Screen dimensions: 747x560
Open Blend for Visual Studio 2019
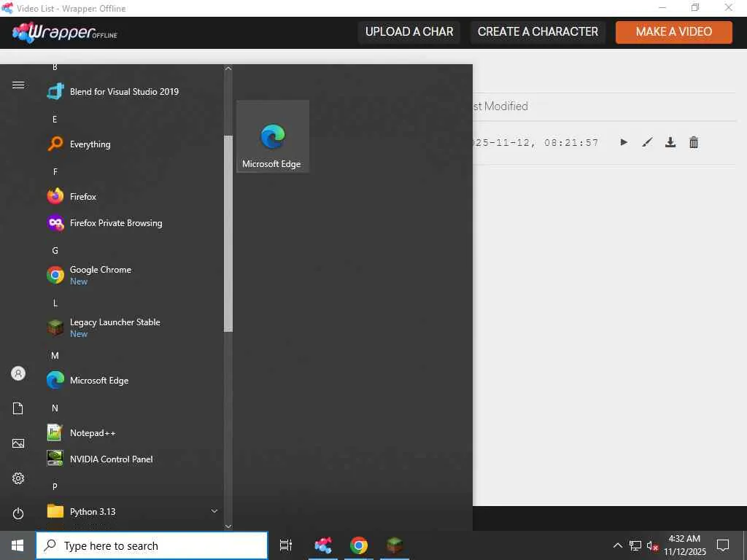133,91
